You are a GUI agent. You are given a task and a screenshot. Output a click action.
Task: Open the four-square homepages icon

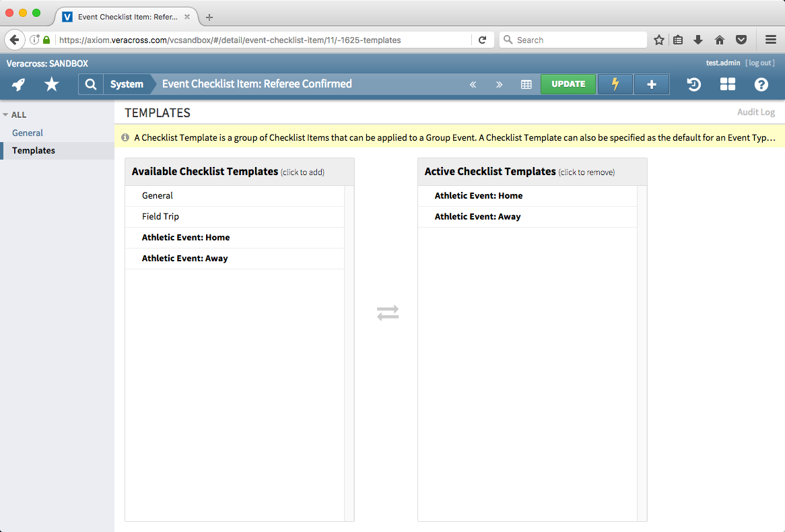(727, 84)
